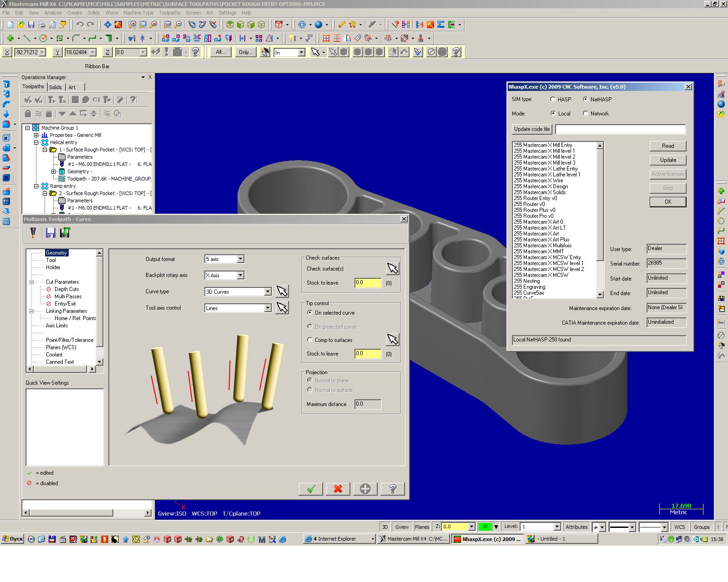
Task: Select On selected curve tip control
Action: click(x=310, y=312)
